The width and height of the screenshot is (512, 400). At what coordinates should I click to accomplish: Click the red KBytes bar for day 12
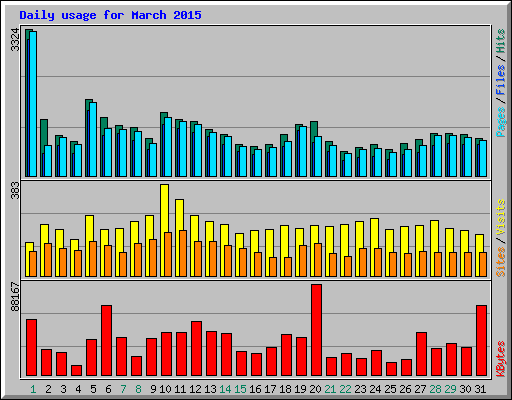(196, 348)
